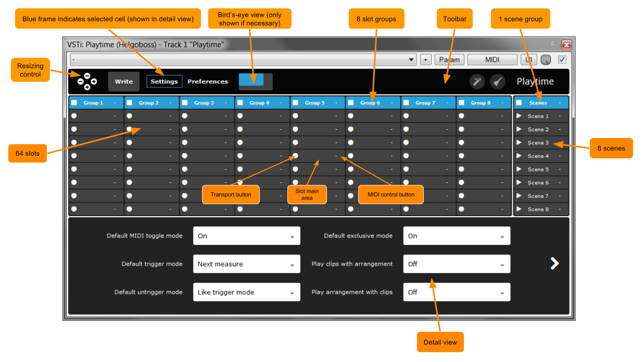Open Play clips with arrangement dropdown
This screenshot has width=644, height=362.
click(x=457, y=264)
